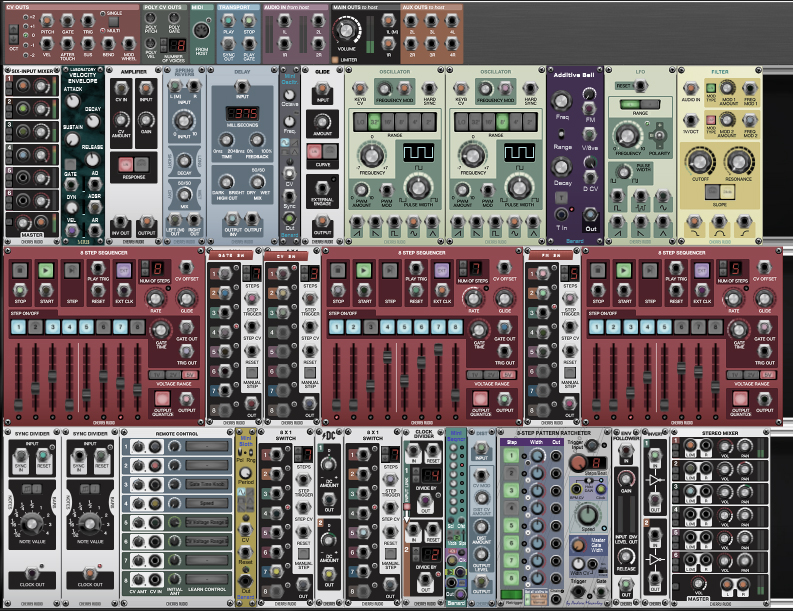Select the +2 octave option in CV Outs
Screen dimensions: 793x611
[x=25, y=17]
